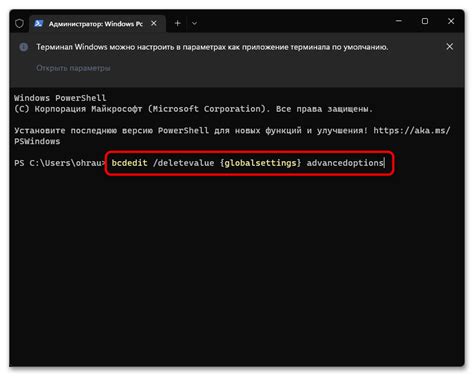The width and height of the screenshot is (474, 376).
Task: Close the PowerShell tab
Action: (154, 23)
